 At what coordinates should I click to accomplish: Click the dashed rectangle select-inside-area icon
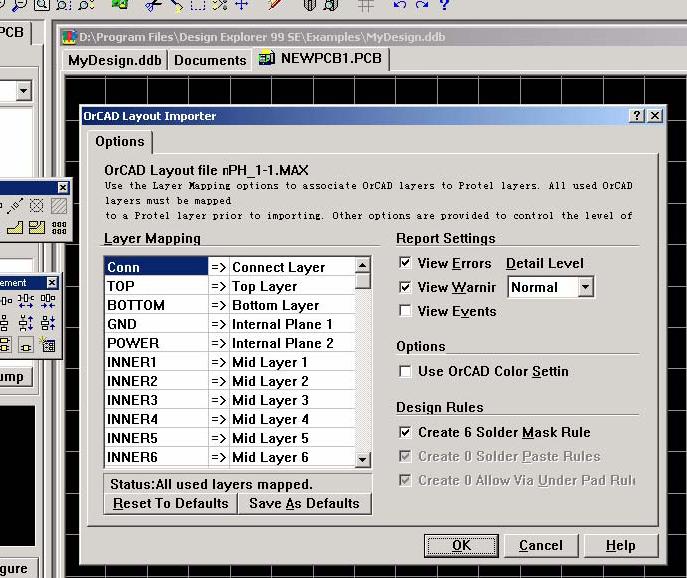(x=198, y=4)
